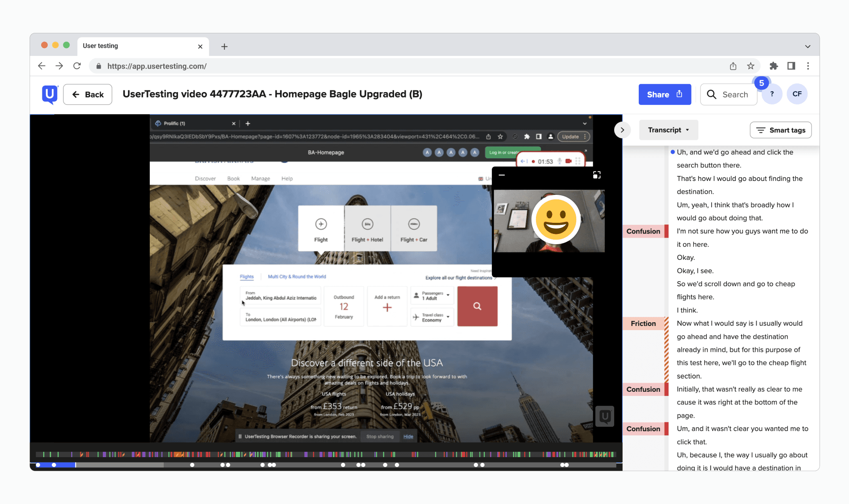Open browser extensions puzzle icon
The width and height of the screenshot is (849, 504).
[774, 66]
